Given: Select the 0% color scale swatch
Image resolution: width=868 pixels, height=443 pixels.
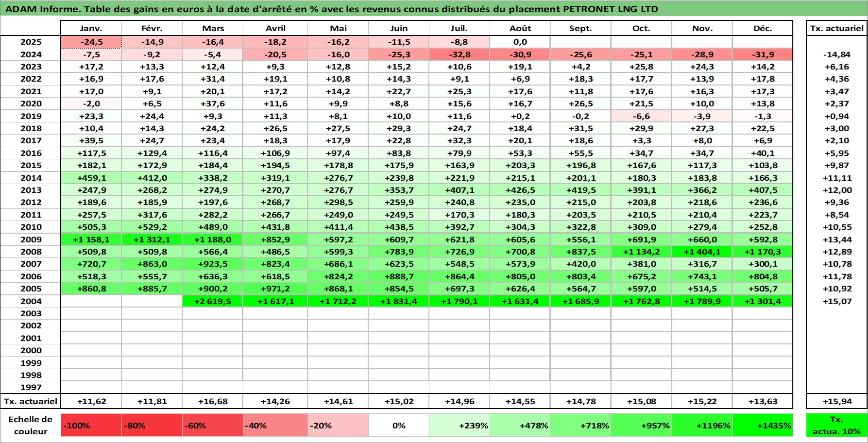Looking at the screenshot, I should click(x=398, y=425).
